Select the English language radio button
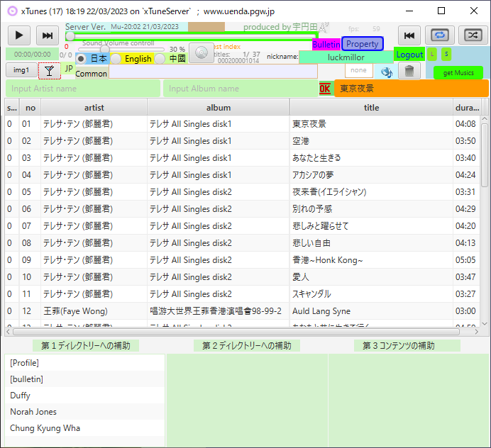The image size is (491, 448). [116, 59]
